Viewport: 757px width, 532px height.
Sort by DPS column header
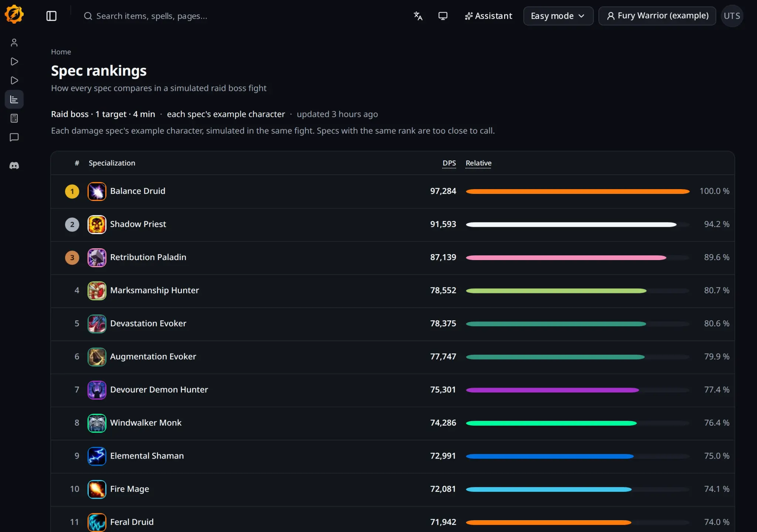449,163
